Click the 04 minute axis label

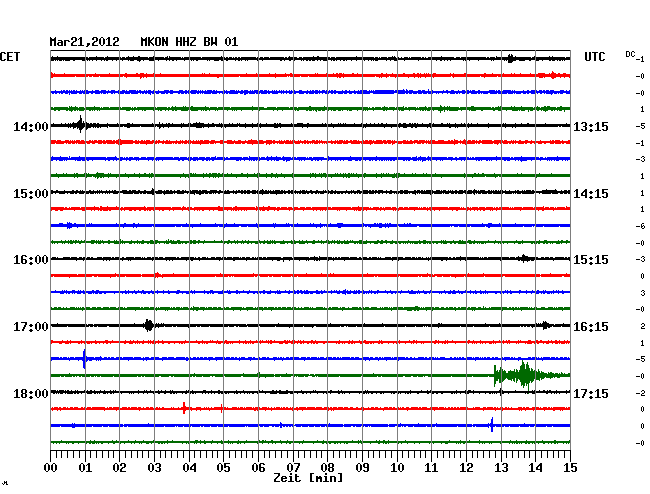189,467
